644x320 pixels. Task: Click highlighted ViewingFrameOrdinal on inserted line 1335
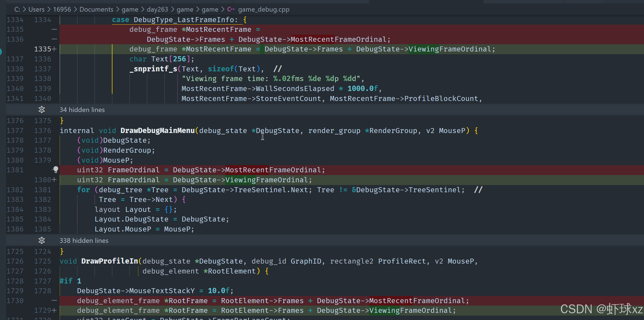423,49
